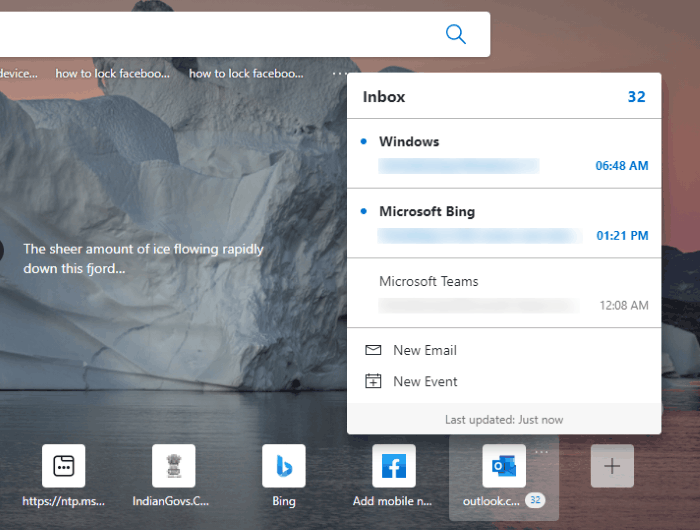
Task: Click the 01:21 PM timestamp
Action: click(622, 236)
